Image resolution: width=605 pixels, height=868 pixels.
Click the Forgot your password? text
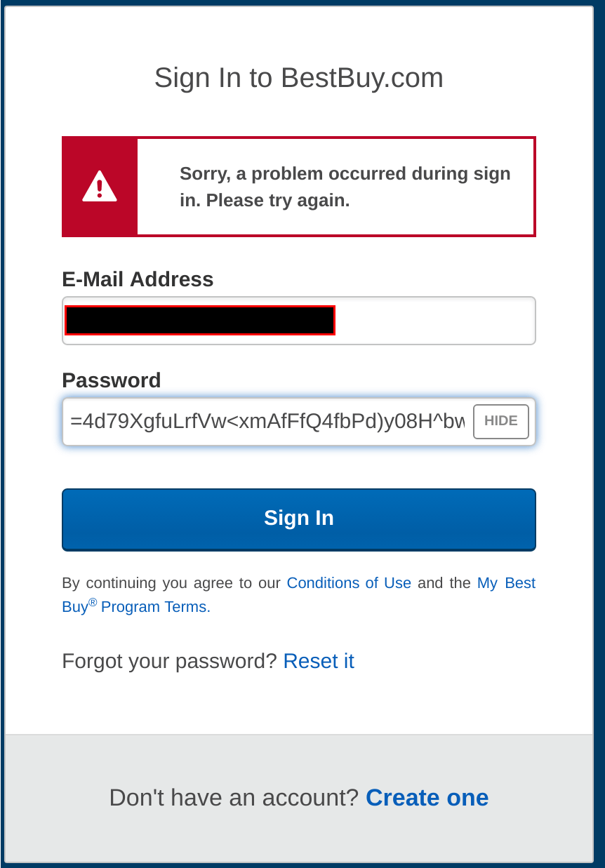pos(169,661)
